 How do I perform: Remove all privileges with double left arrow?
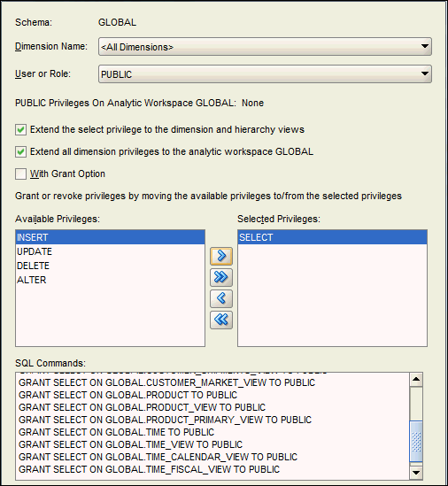[x=221, y=320]
